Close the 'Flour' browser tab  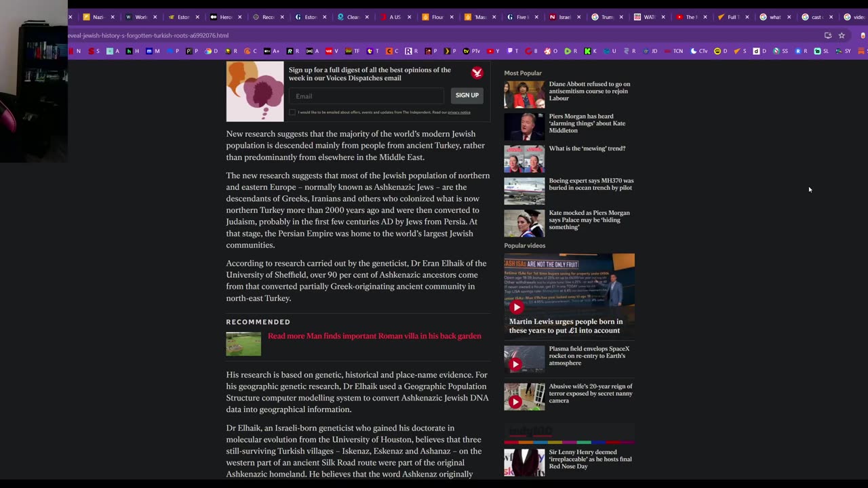(451, 17)
